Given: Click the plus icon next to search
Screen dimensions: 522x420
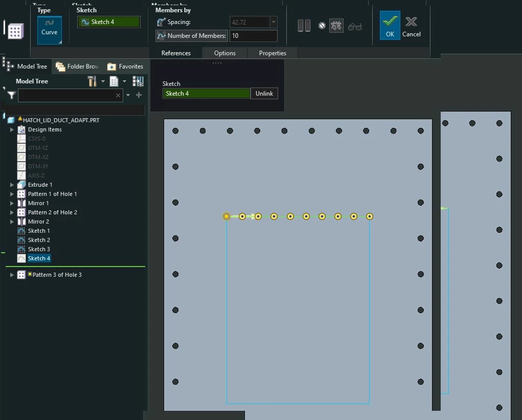Looking at the screenshot, I should (139, 95).
